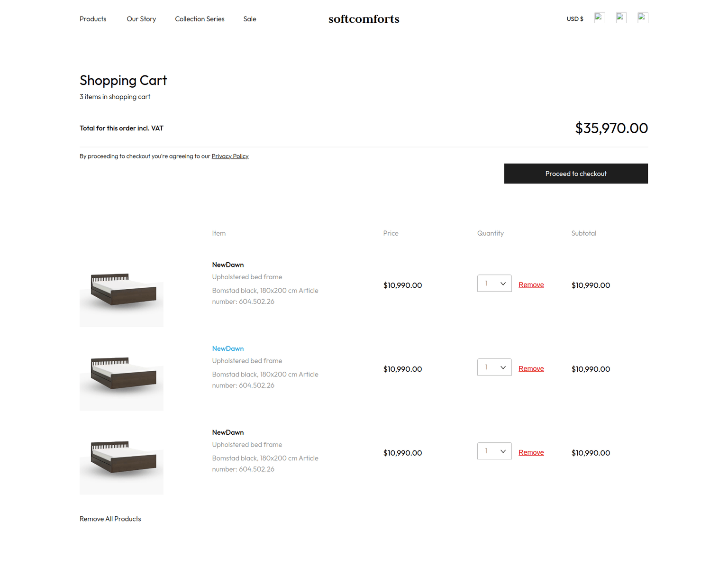The height and width of the screenshot is (577, 728).
Task: Remove the third NewDawn bed frame
Action: [x=531, y=453]
